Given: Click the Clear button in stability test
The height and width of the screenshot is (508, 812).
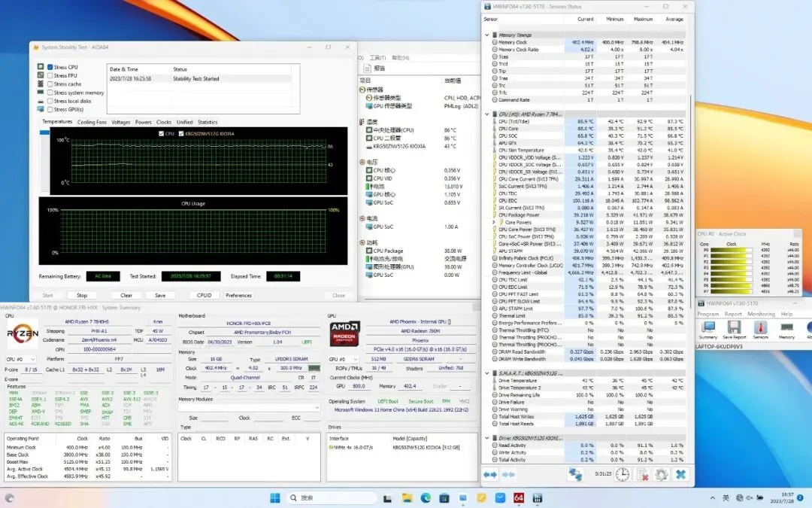Looking at the screenshot, I should click(x=126, y=296).
